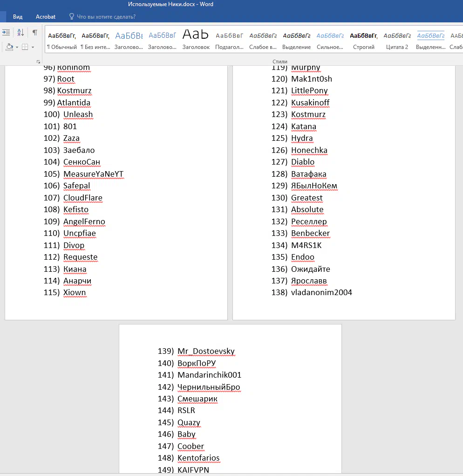Click list entry 120) Mak1nt0sh
This screenshot has width=463, height=476.
(x=302, y=79)
